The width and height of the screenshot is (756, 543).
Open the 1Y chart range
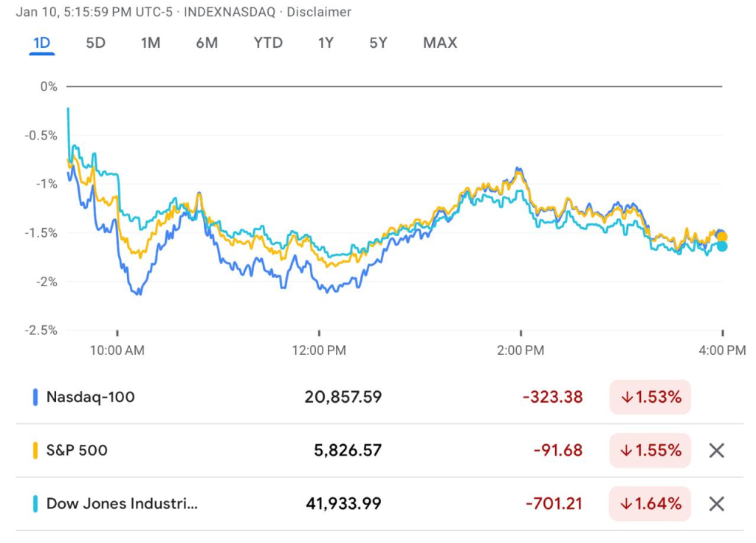[x=326, y=43]
